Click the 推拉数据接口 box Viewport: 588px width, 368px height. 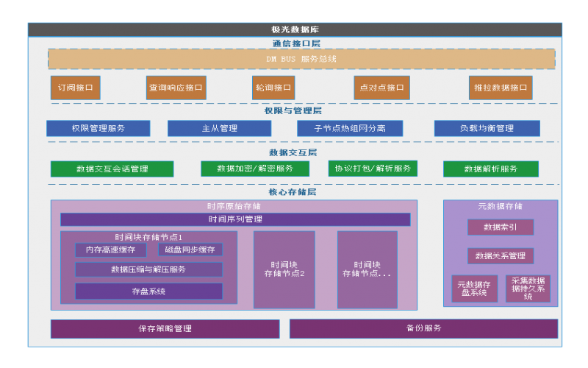501,88
